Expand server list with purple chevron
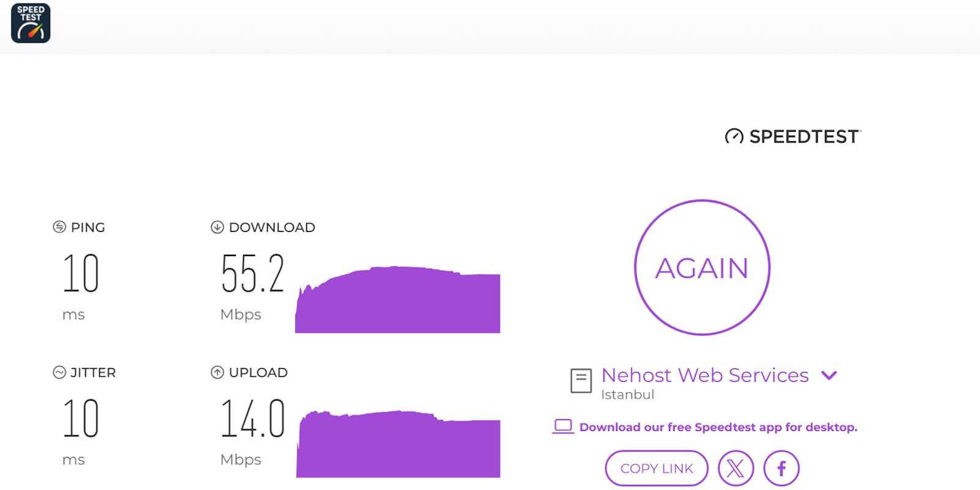 (829, 375)
